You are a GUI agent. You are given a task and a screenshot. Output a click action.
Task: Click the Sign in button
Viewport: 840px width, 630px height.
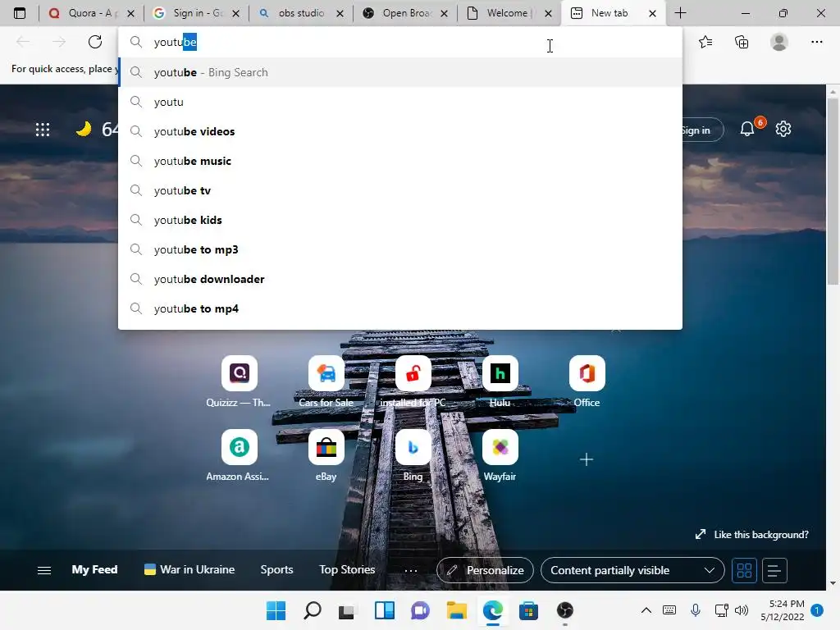702,130
